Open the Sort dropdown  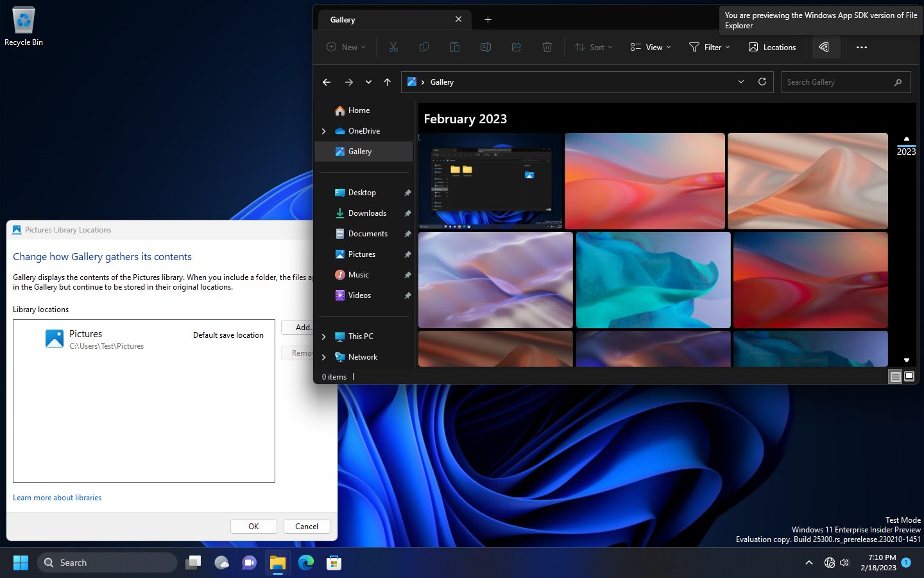tap(594, 47)
